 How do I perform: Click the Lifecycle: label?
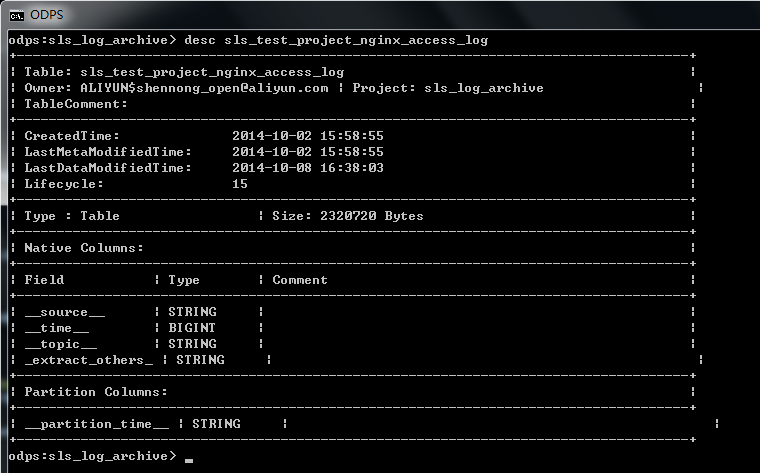click(x=64, y=184)
